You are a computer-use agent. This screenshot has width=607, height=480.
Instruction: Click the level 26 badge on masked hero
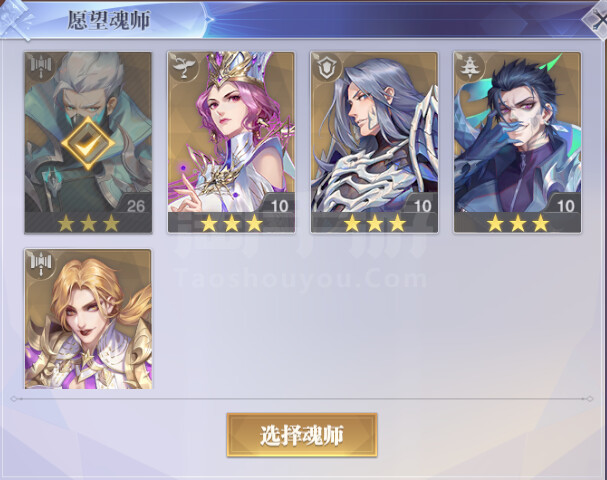coord(135,206)
